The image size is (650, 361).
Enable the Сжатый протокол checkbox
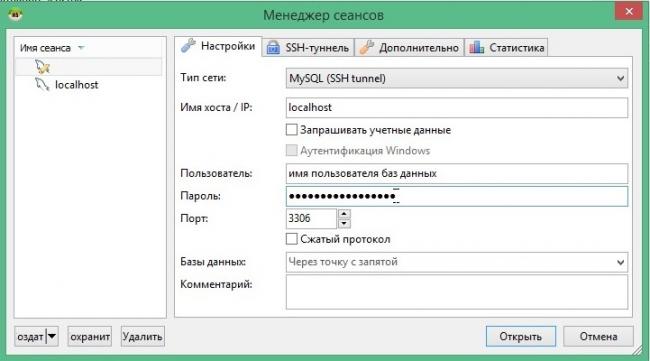(291, 239)
